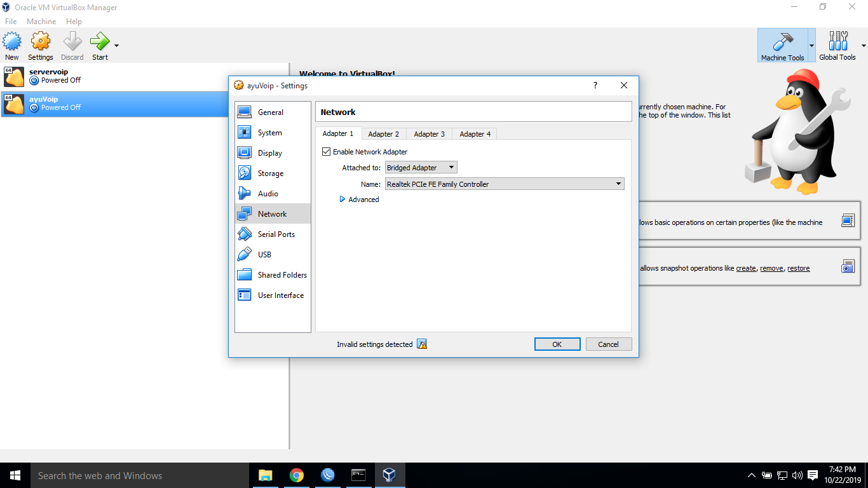
Task: Select Global Tools in the toolbar
Action: coord(837,46)
